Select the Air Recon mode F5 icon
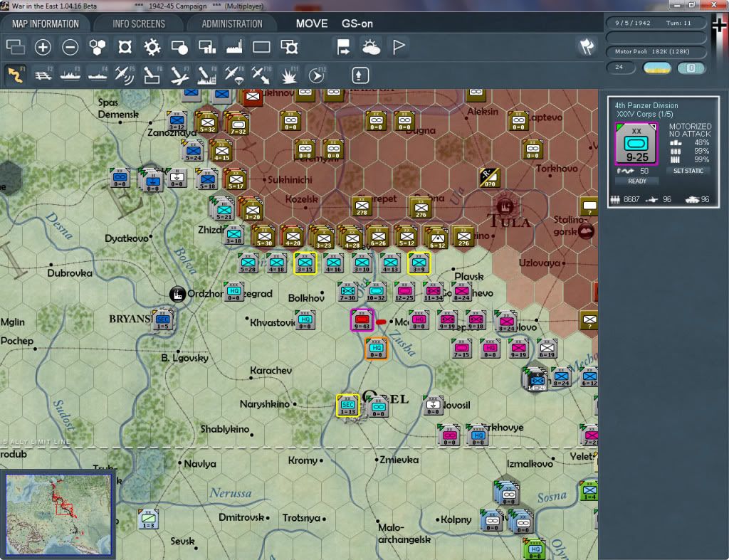 [x=125, y=75]
